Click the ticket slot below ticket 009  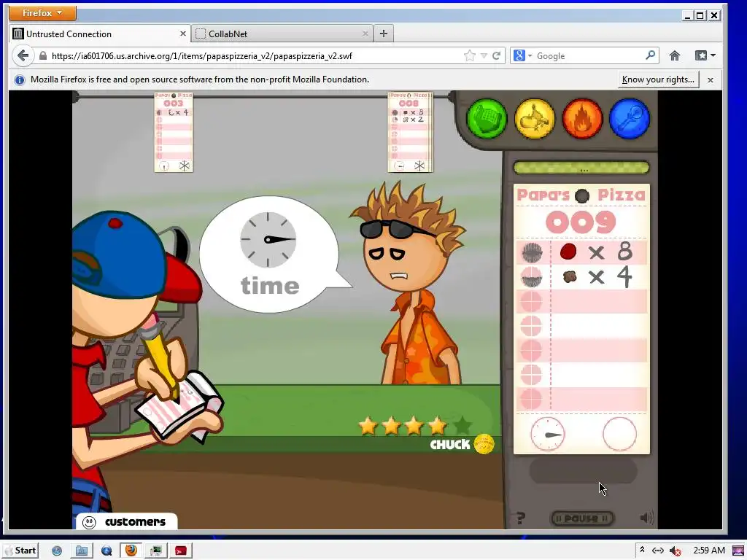(583, 470)
